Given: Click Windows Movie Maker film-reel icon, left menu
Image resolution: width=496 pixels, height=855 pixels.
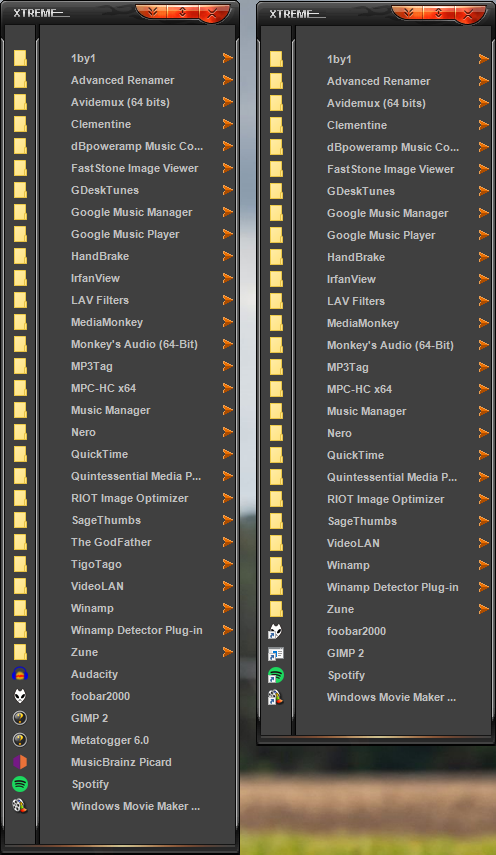Looking at the screenshot, I should click(x=20, y=806).
